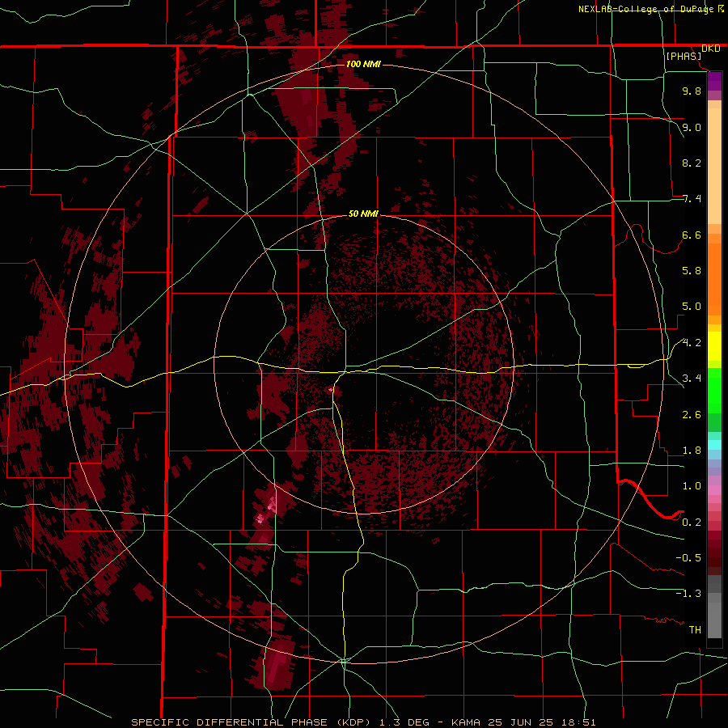Click the [PHAS] units label

click(x=684, y=56)
